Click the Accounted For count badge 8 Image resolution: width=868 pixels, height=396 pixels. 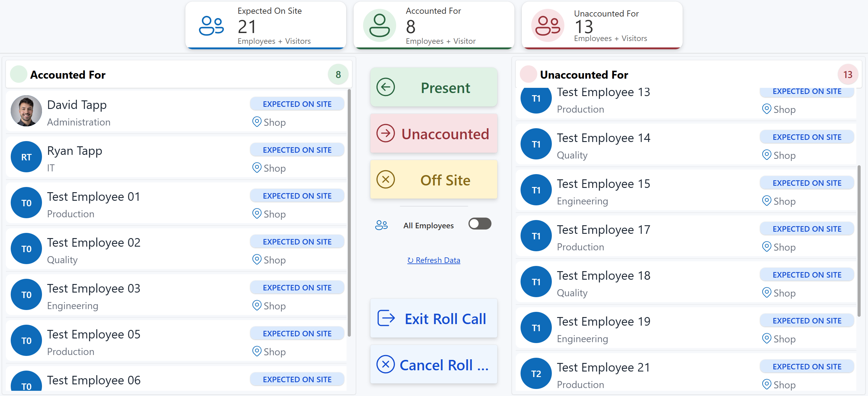(338, 74)
